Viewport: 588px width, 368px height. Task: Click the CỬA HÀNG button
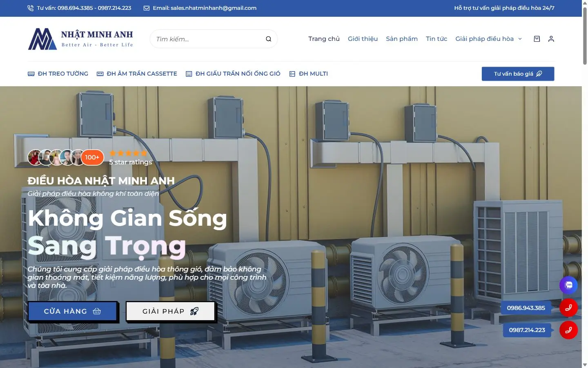(72, 311)
